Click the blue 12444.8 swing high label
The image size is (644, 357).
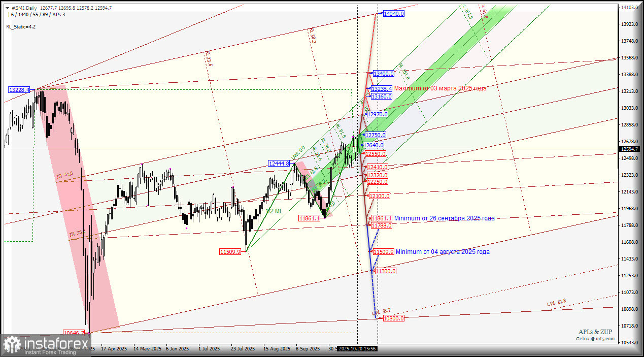[279, 164]
